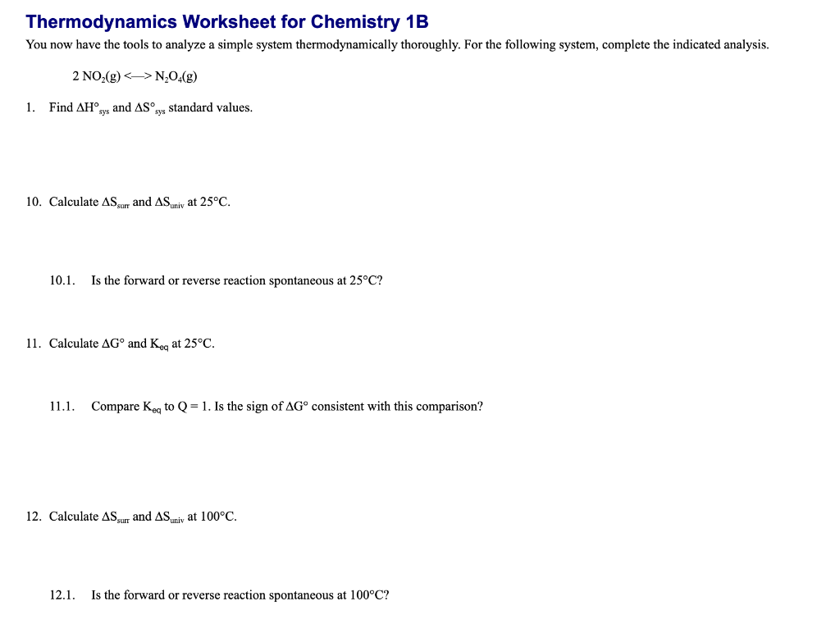Select the phrase Q = 1 in question 11.1

[x=192, y=406]
